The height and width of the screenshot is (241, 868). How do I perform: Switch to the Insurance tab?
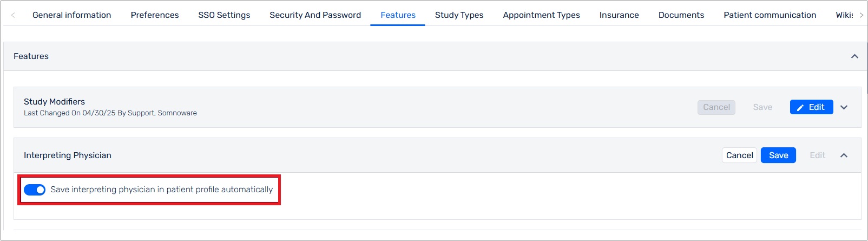point(619,15)
